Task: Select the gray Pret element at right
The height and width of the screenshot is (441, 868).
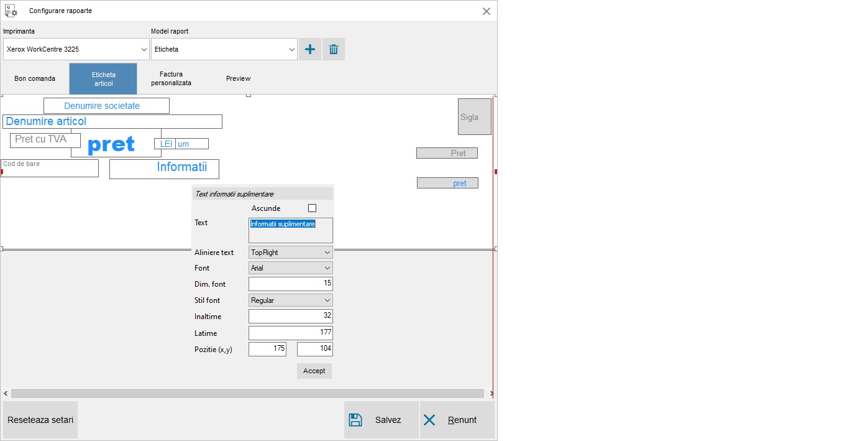Action: tap(447, 153)
